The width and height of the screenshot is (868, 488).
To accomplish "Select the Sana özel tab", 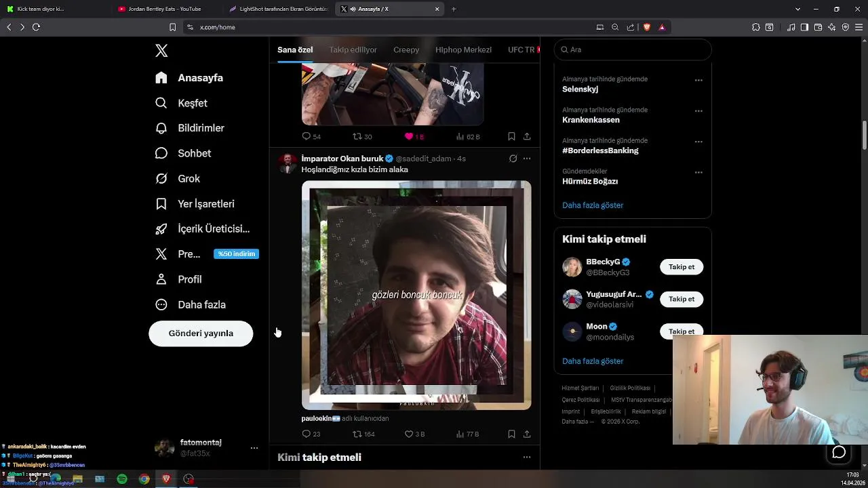I will pyautogui.click(x=295, y=50).
